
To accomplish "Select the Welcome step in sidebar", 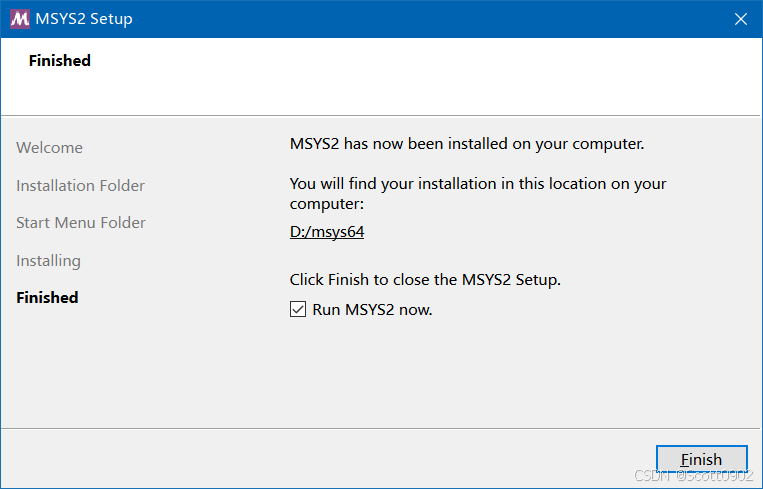I will pos(49,147).
